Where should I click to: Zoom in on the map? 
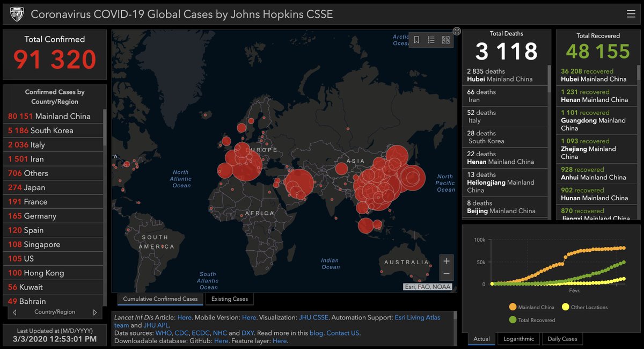pos(446,261)
